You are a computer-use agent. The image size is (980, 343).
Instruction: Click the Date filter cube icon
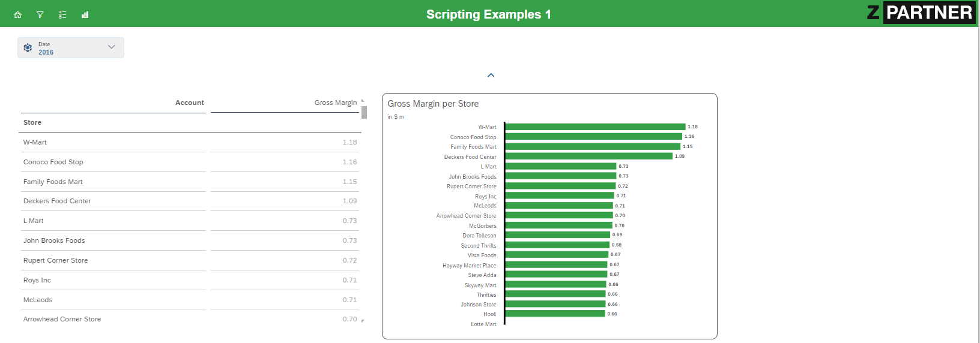28,47
